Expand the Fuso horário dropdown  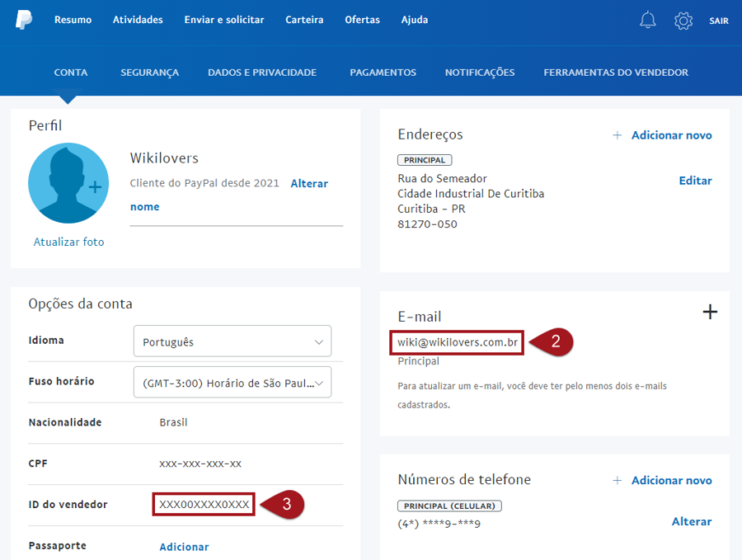coord(232,383)
